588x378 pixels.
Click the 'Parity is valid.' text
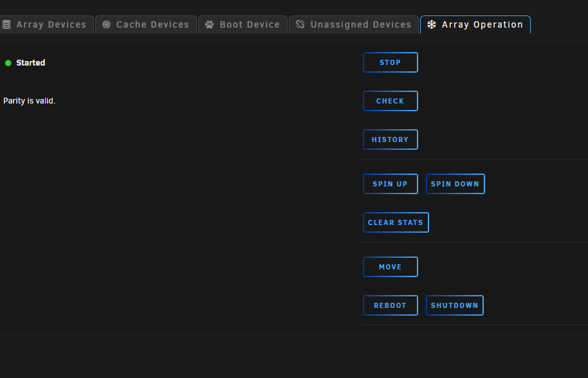coord(29,101)
